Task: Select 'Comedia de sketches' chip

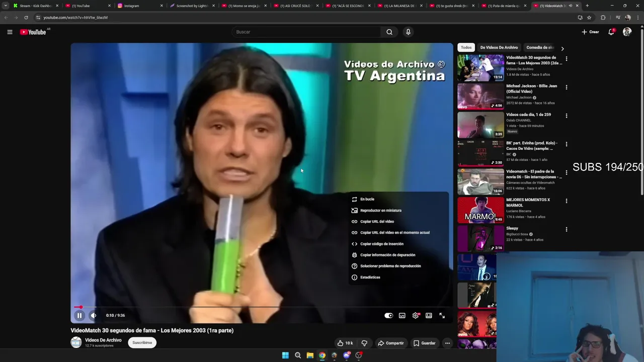Action: [x=540, y=47]
